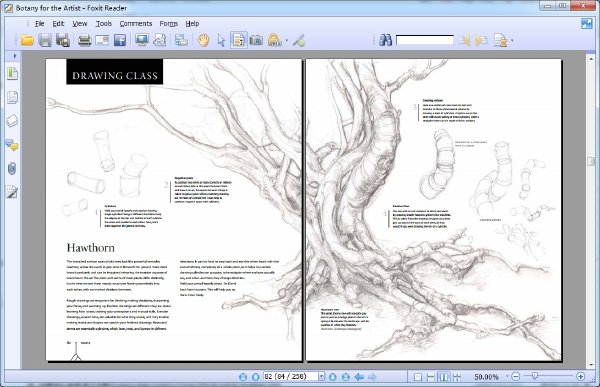
Task: Activate the Select Text tool
Action: pos(239,40)
